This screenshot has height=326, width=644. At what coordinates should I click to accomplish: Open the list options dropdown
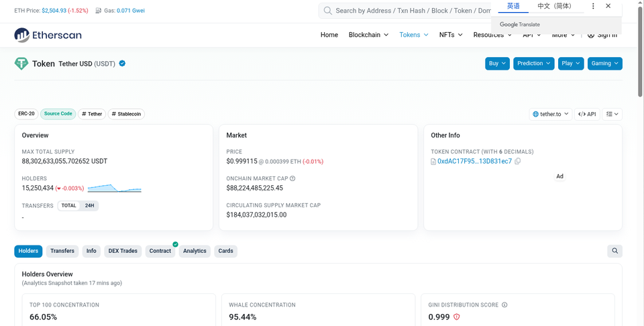click(612, 114)
